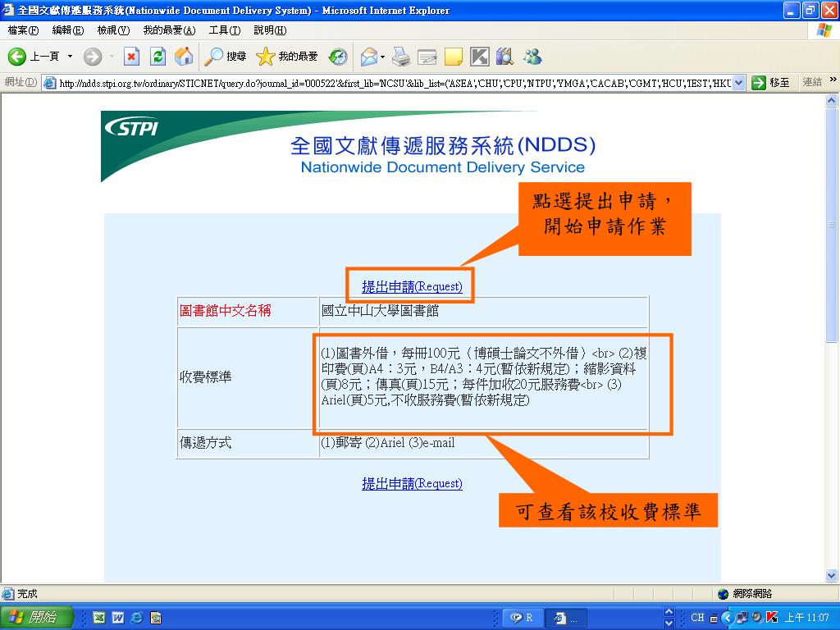This screenshot has height=630, width=840.
Task: Select text (1)郵寄 (2)Ariel (3)e-mail
Action: point(388,443)
